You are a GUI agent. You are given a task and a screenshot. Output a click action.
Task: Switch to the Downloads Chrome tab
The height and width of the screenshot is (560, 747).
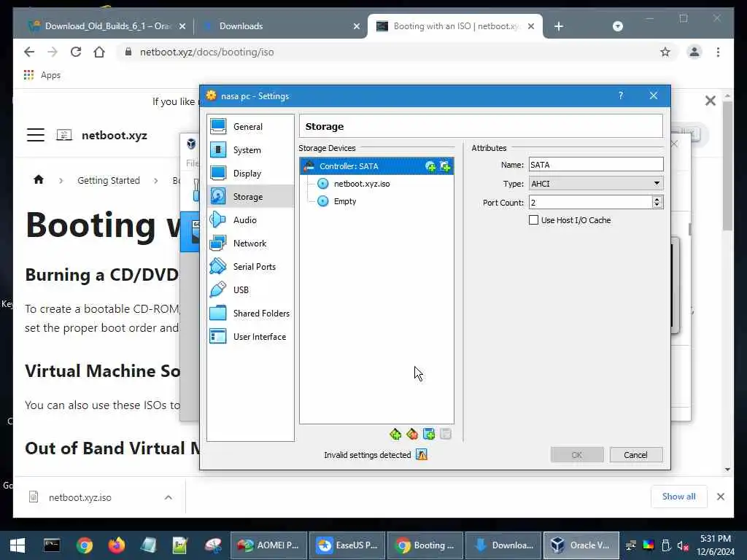click(281, 26)
